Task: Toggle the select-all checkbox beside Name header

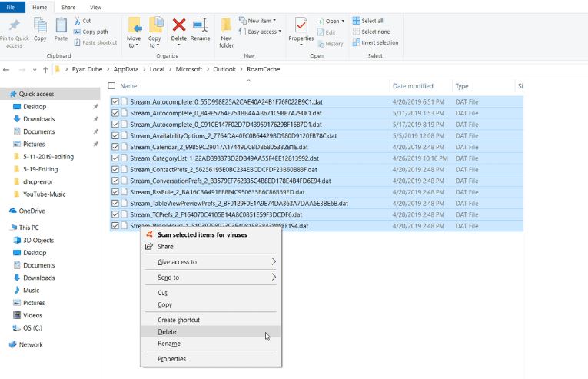Action: pos(111,86)
